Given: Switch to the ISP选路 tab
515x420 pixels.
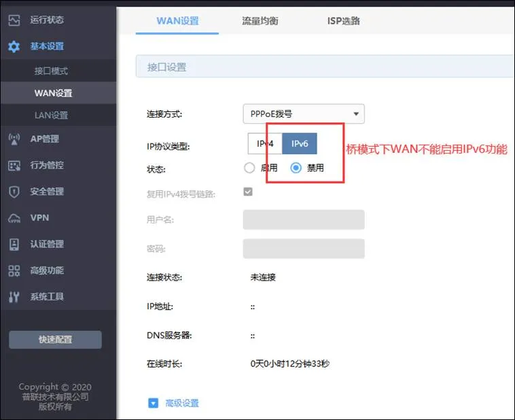Looking at the screenshot, I should coord(343,21).
